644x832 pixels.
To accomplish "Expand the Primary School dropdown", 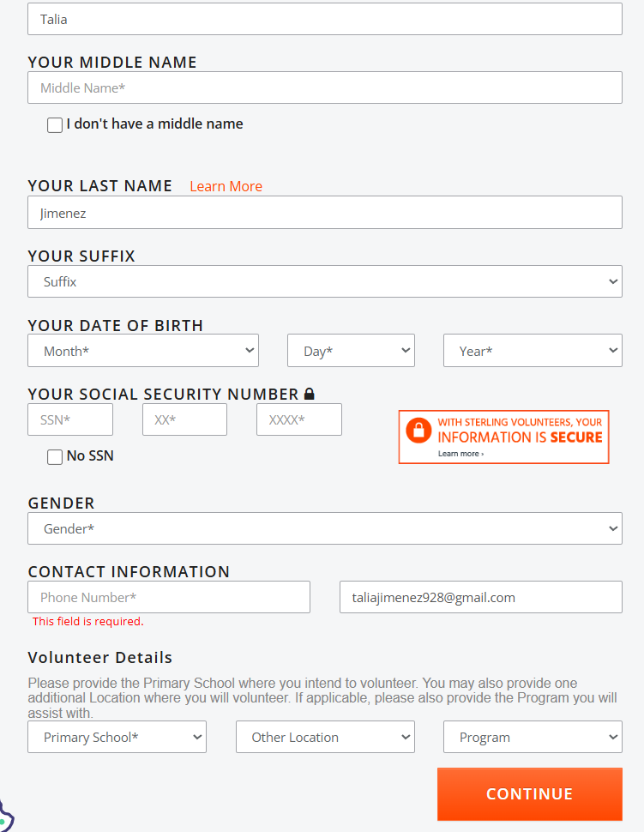I will click(x=117, y=737).
